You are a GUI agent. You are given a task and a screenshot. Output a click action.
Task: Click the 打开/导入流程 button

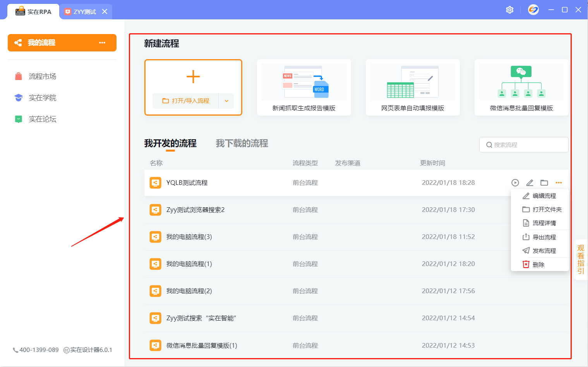point(186,101)
